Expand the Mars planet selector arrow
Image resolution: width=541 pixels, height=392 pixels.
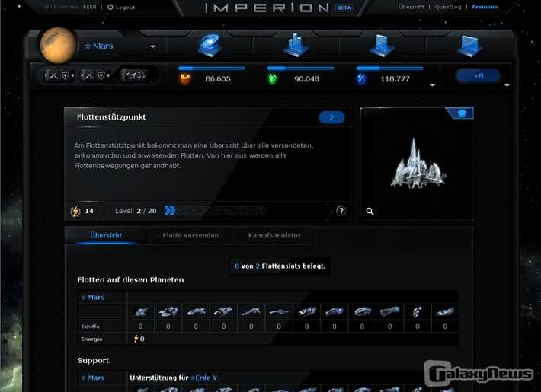[x=152, y=46]
